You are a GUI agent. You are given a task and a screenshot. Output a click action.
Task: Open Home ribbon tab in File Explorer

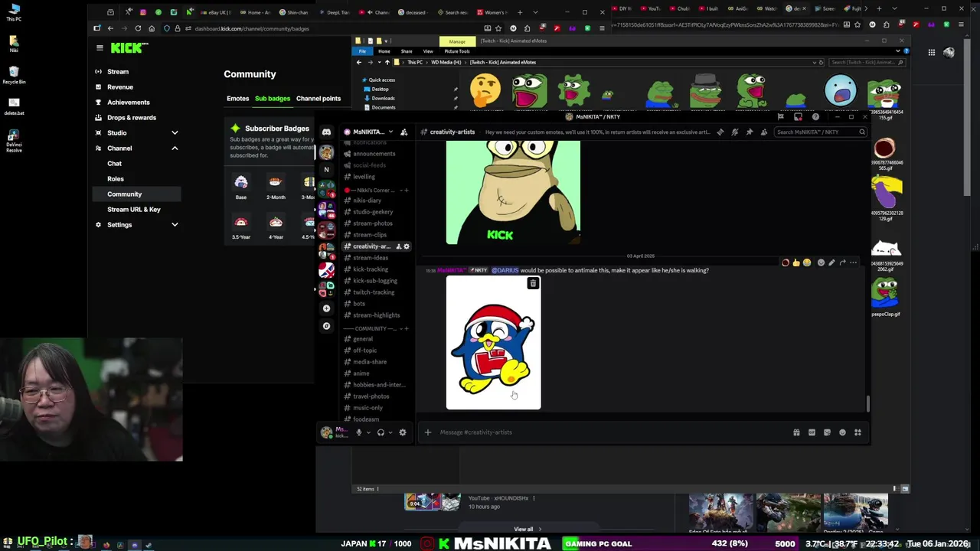(384, 51)
